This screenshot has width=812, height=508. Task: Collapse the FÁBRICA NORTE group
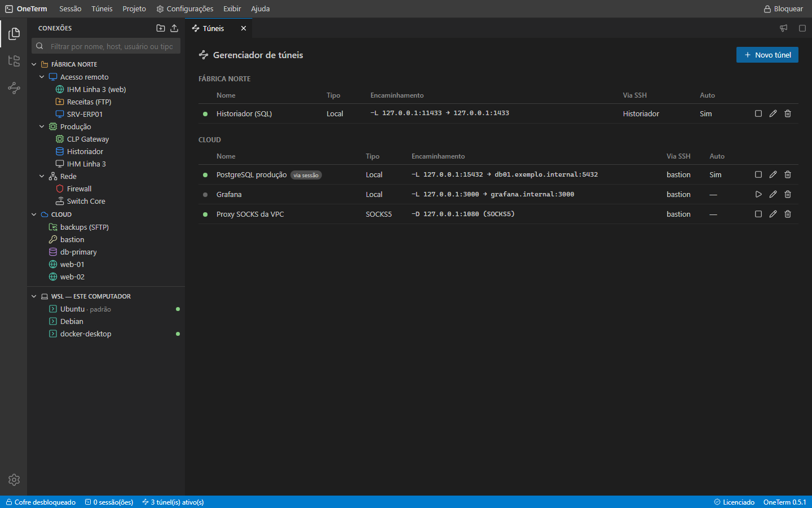[x=34, y=64]
